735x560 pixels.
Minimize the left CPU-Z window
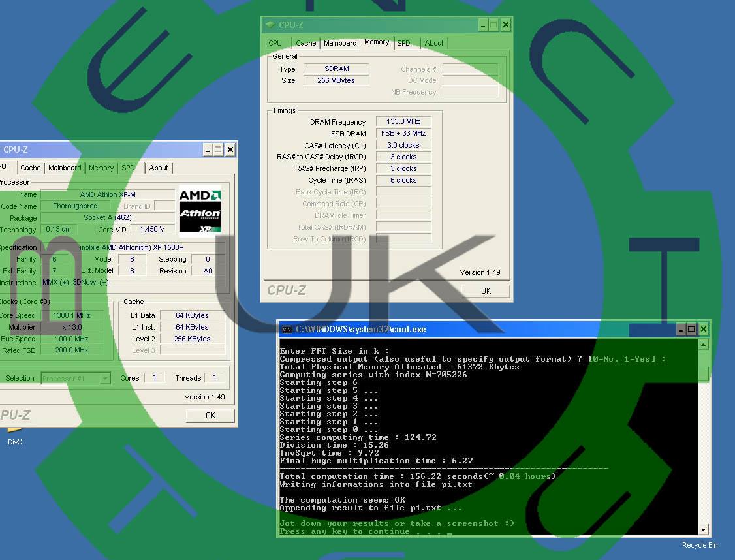point(208,150)
